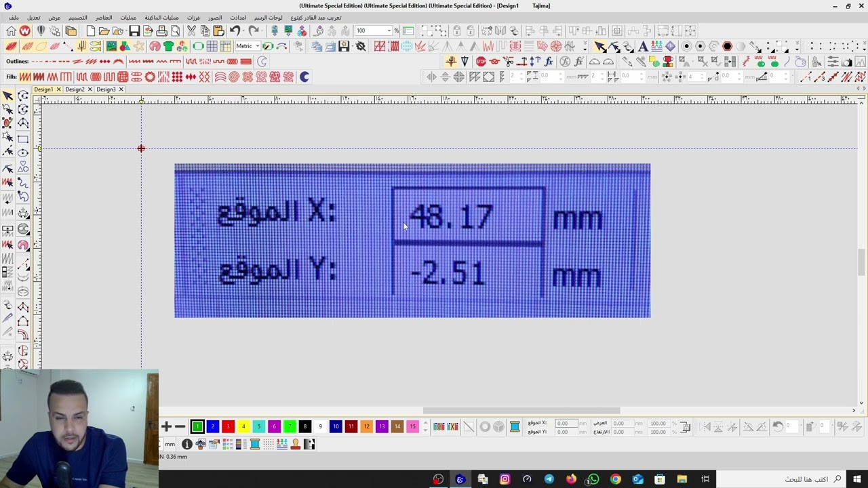Open ملف menu

(14, 17)
